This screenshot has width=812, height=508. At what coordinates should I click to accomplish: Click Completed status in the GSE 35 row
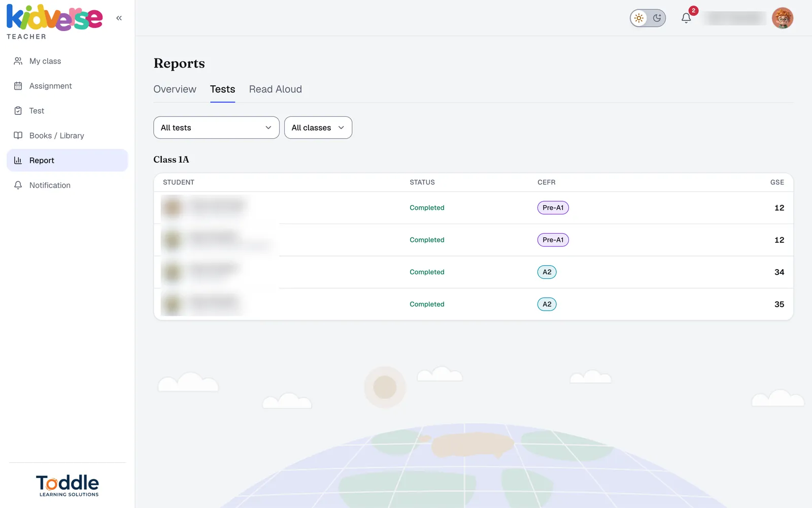(x=427, y=304)
